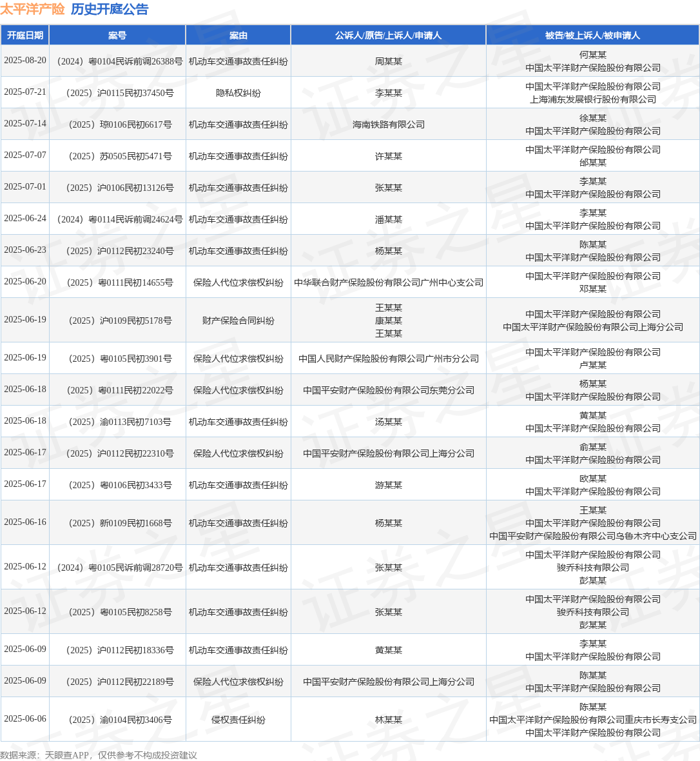This screenshot has height=761, width=700.
Task: Click case number (2024)粤0114民诉前调24624号
Action: click(x=119, y=219)
